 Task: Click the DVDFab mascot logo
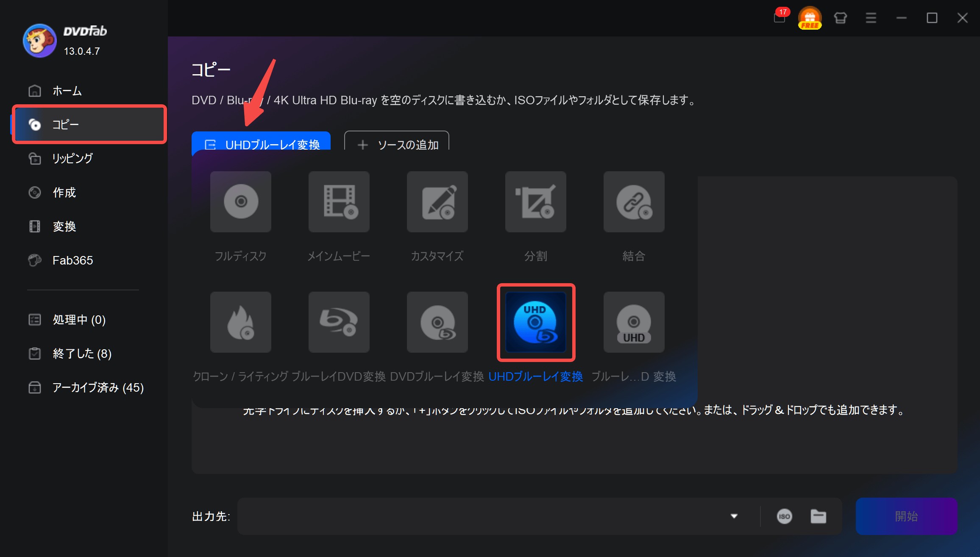coord(40,41)
